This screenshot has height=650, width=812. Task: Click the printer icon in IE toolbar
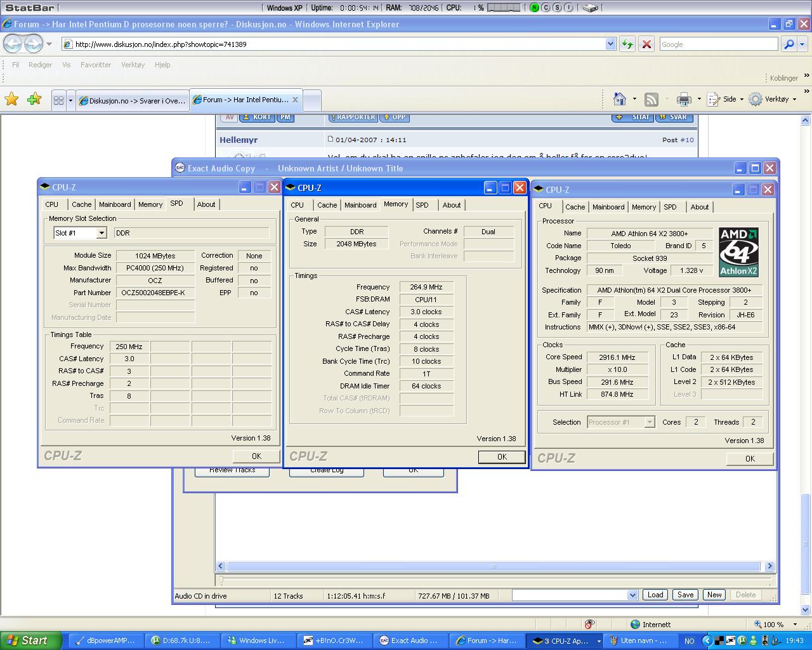(x=684, y=99)
